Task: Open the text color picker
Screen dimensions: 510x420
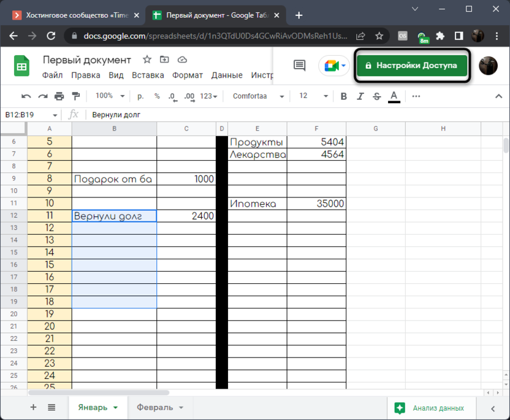Action: [394, 96]
